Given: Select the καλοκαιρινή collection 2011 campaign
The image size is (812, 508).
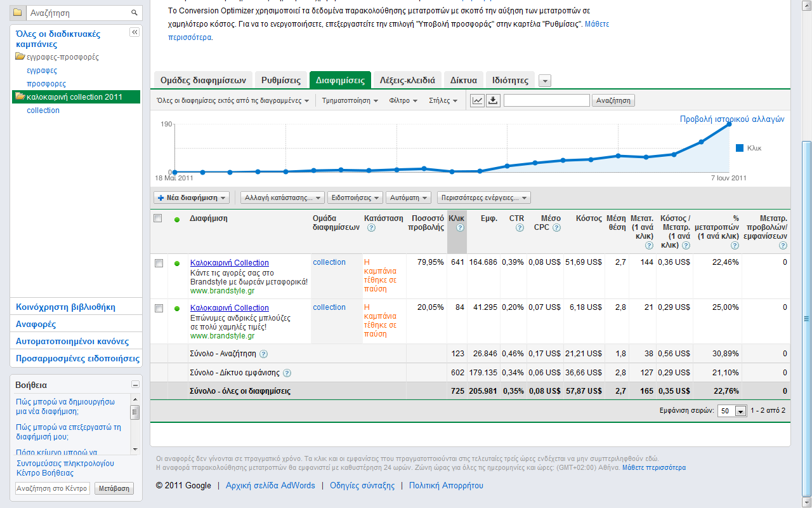Looking at the screenshot, I should tap(75, 97).
